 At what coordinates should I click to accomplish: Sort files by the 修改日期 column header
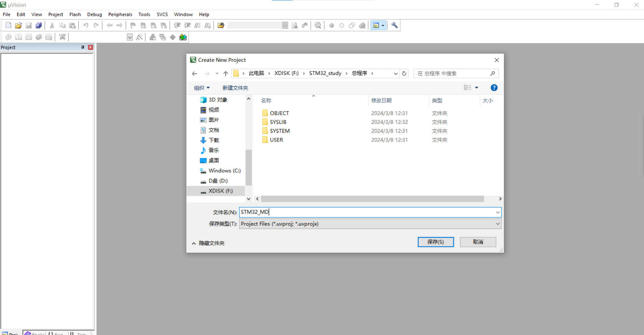[x=381, y=100]
